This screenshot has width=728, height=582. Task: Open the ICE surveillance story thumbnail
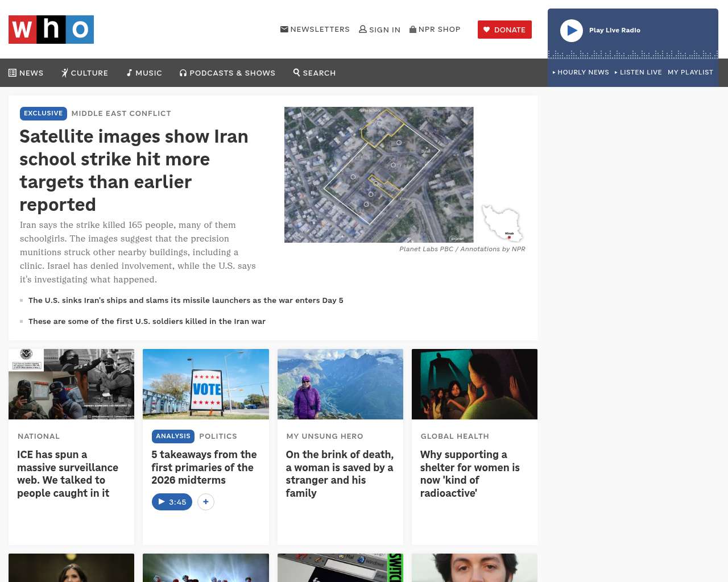(71, 384)
